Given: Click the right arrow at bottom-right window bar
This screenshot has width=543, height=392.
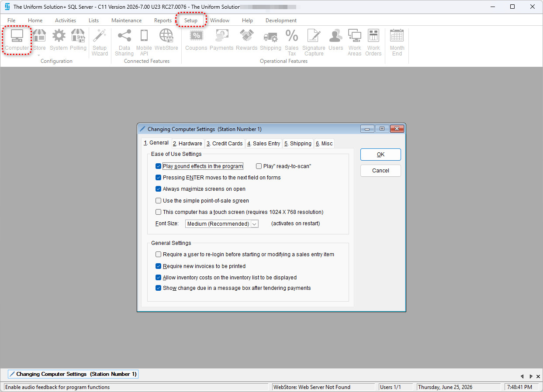Looking at the screenshot, I should click(x=531, y=376).
